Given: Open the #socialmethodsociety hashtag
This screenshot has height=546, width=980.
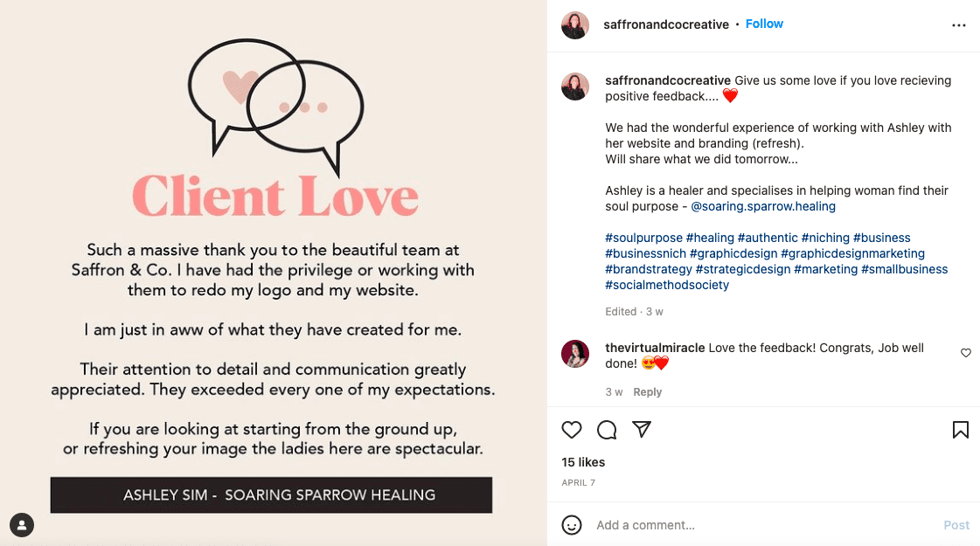Looking at the screenshot, I should (667, 285).
